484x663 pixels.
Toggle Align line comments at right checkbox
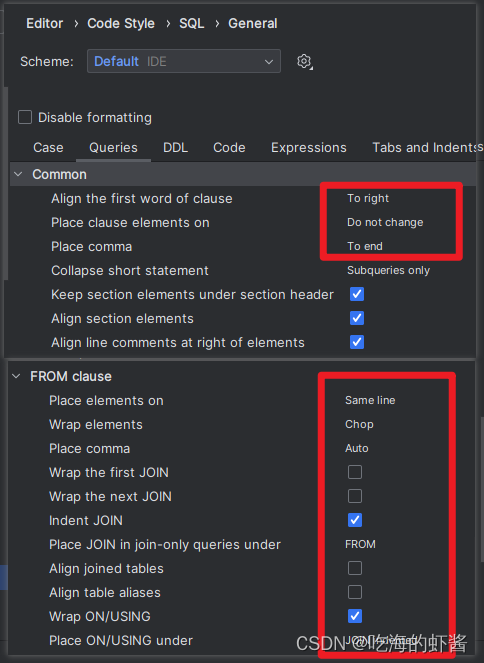pyautogui.click(x=357, y=342)
